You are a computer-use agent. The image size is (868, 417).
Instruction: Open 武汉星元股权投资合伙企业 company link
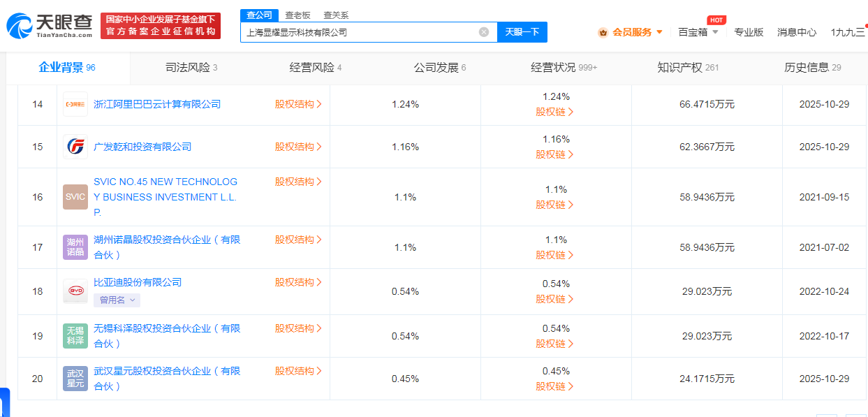(167, 379)
